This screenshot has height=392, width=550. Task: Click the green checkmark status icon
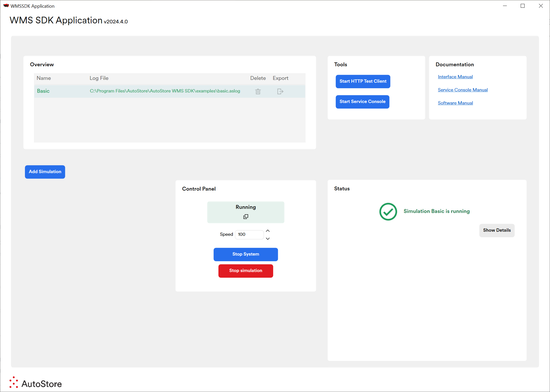(x=388, y=212)
